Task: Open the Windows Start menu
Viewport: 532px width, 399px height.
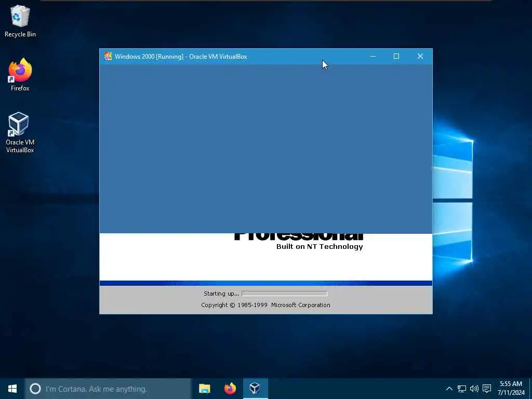Action: pos(12,389)
